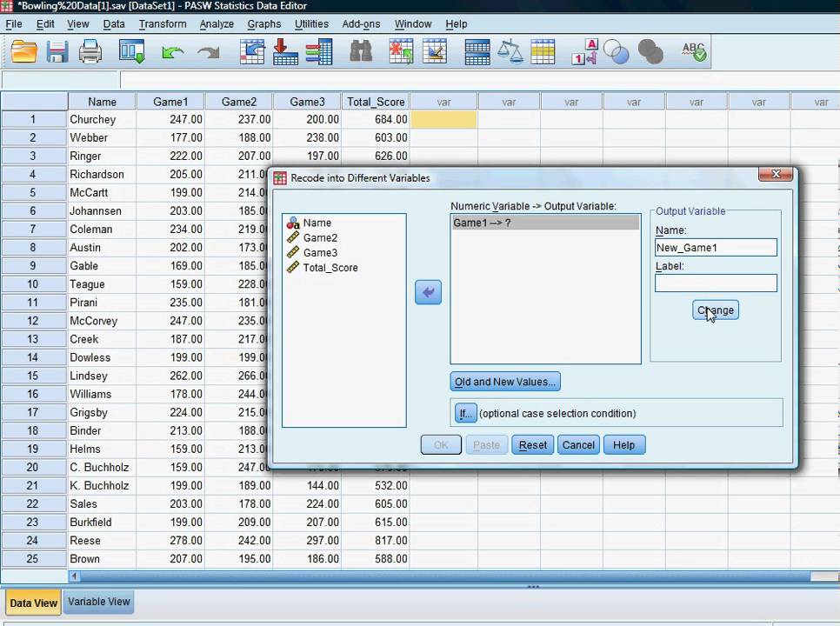840x626 pixels.
Task: Reset the recode dialog
Action: [x=533, y=445]
